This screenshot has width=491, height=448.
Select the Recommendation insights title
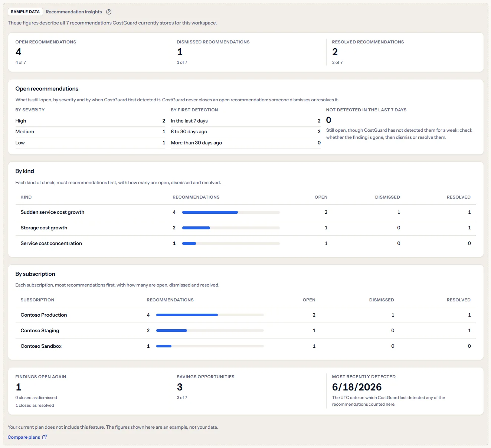(74, 12)
